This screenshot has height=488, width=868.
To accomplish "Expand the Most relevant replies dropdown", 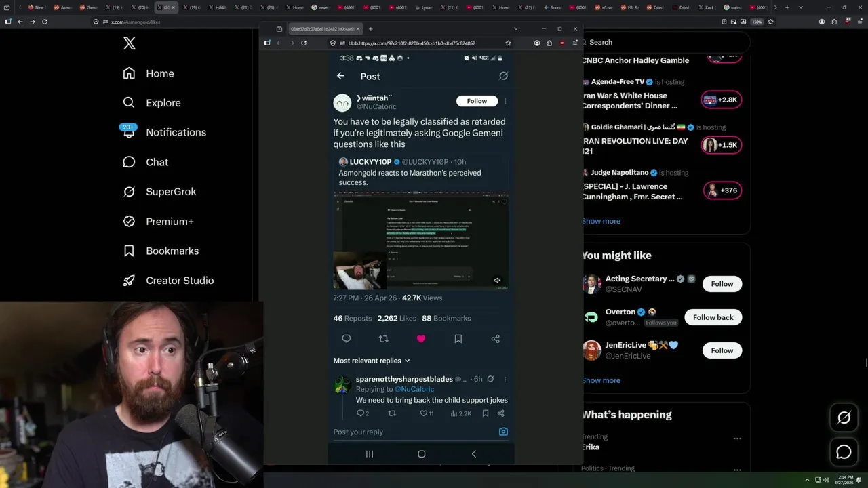I will pyautogui.click(x=372, y=361).
